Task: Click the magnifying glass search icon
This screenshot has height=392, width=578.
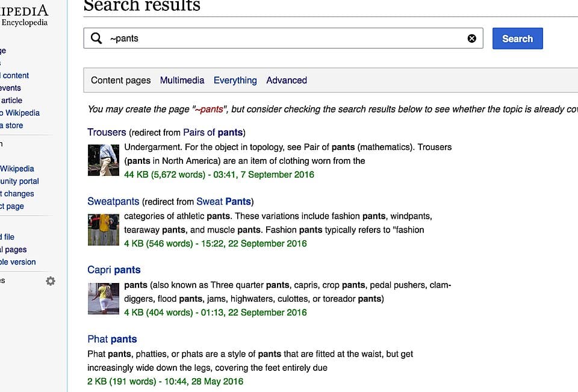Action: pos(96,39)
